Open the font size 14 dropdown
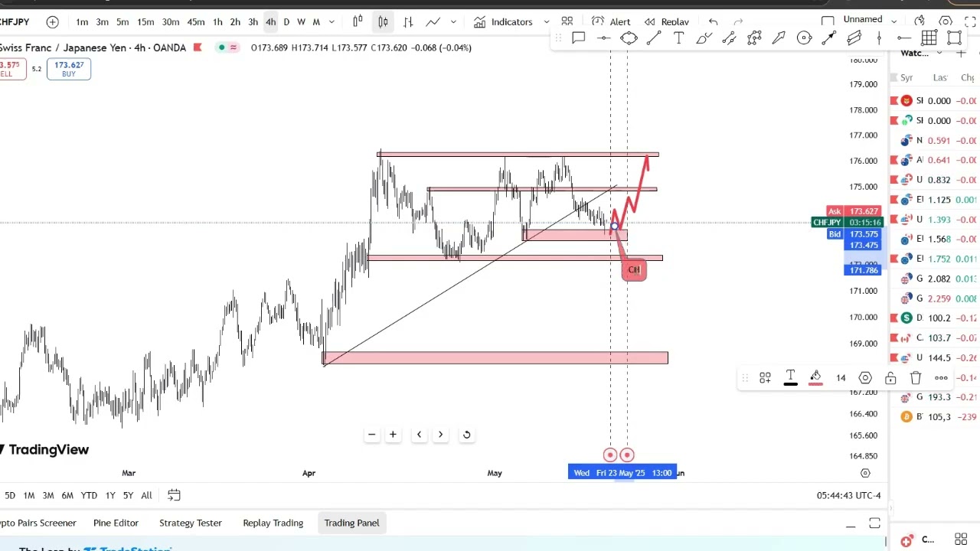The height and width of the screenshot is (551, 980). point(841,378)
